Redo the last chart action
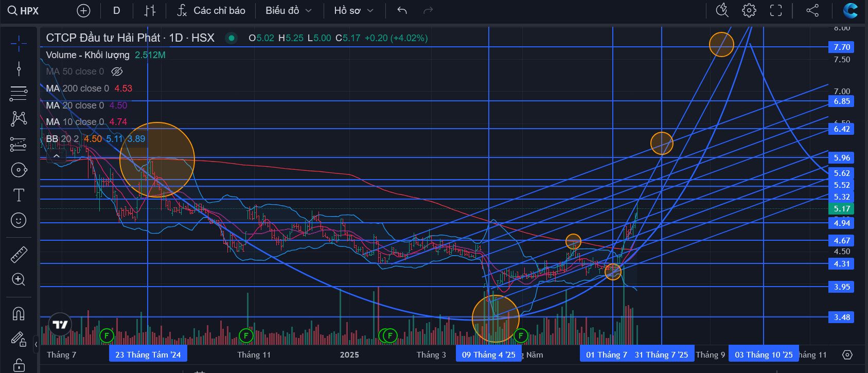 pos(428,11)
